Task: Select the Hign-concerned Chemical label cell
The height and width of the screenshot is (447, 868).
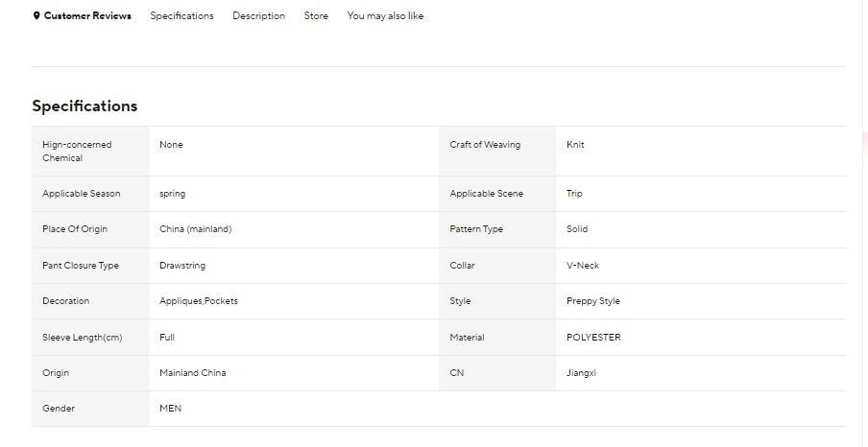Action: coord(77,152)
